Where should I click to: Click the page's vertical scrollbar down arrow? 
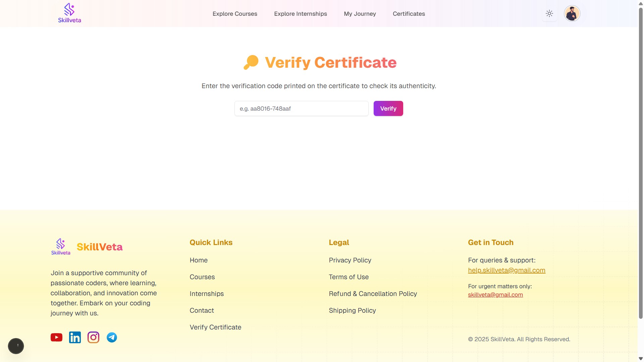(641, 359)
